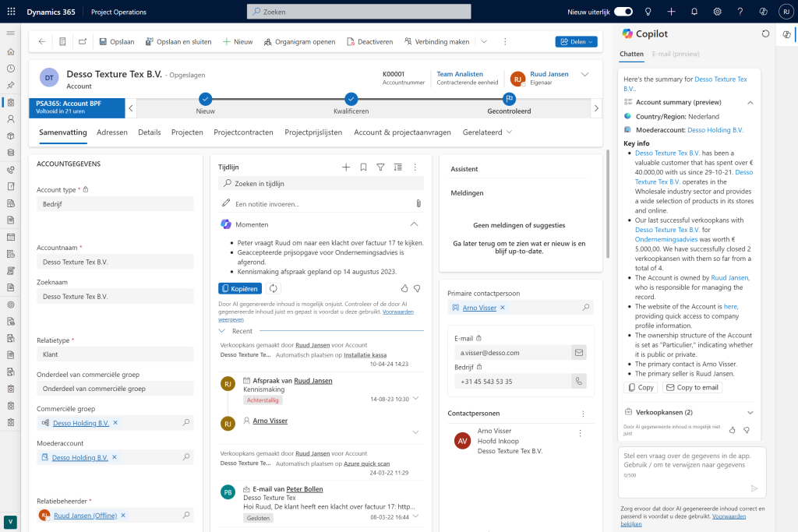This screenshot has width=798, height=532.
Task: Switch to the Details tab
Action: tap(149, 132)
